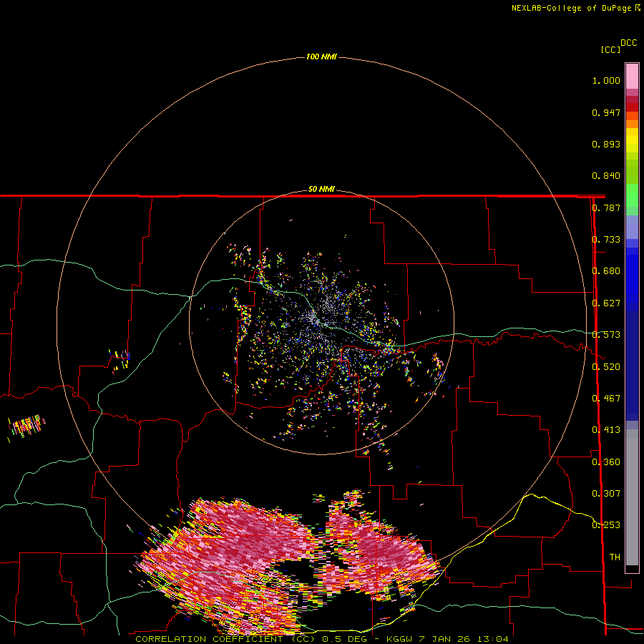Select the 0.413 scale value
Viewport: 644px width, 644px height.
606,430
